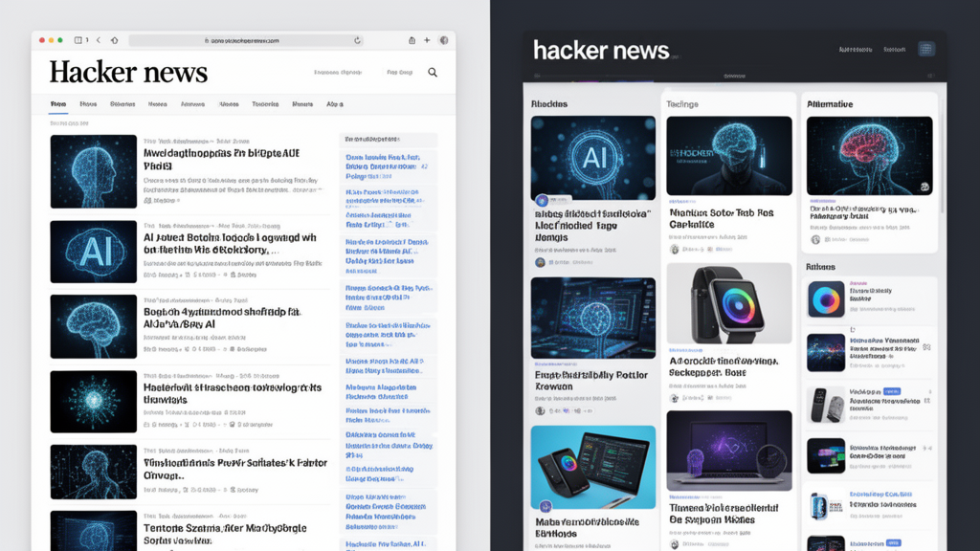Click the first blue link in the left site's sidebar

tap(387, 168)
